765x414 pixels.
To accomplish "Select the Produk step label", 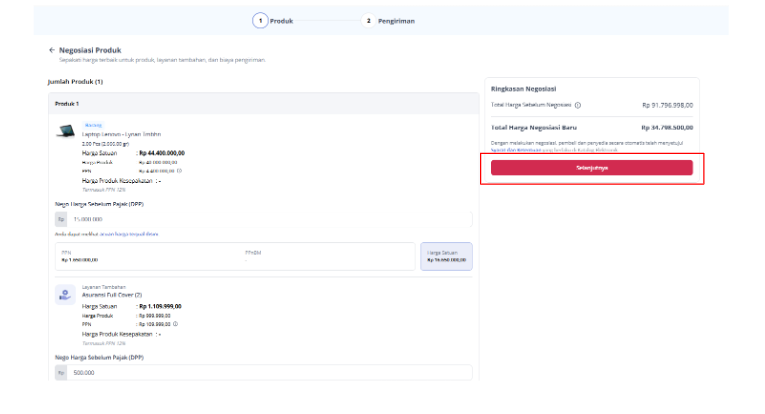I will 282,21.
